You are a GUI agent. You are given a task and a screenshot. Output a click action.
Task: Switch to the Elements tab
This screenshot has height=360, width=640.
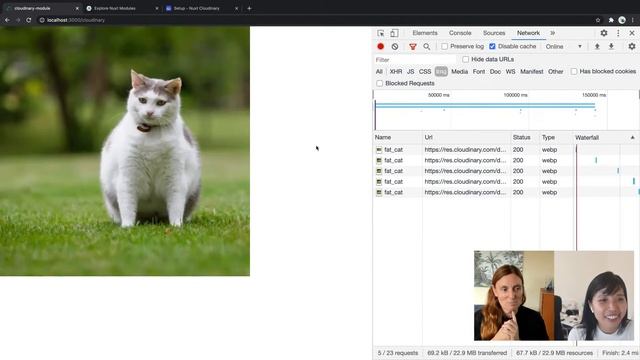424,33
